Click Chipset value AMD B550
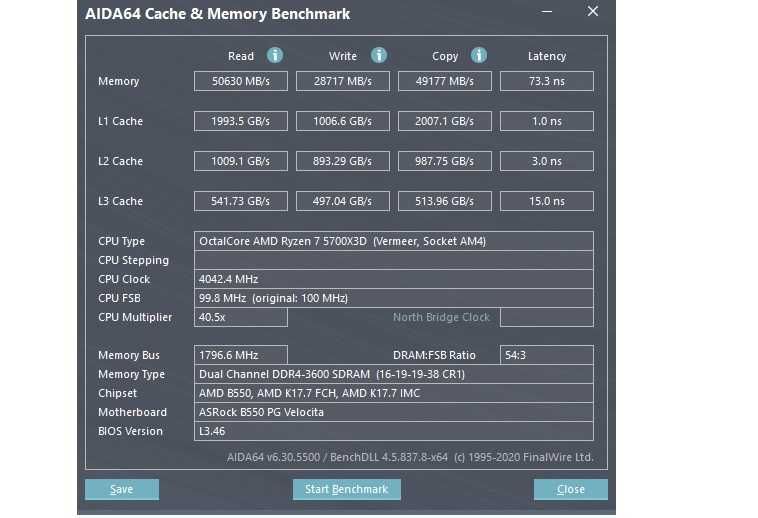758x518 pixels. point(394,393)
